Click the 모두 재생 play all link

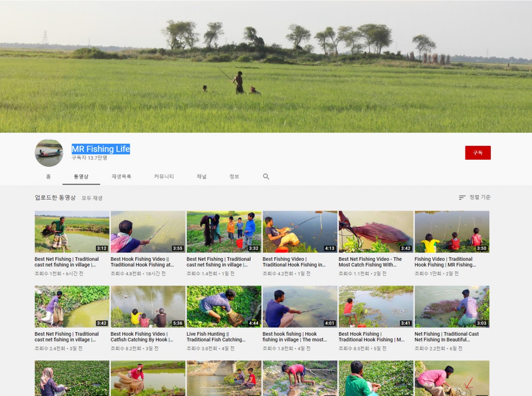[92, 198]
